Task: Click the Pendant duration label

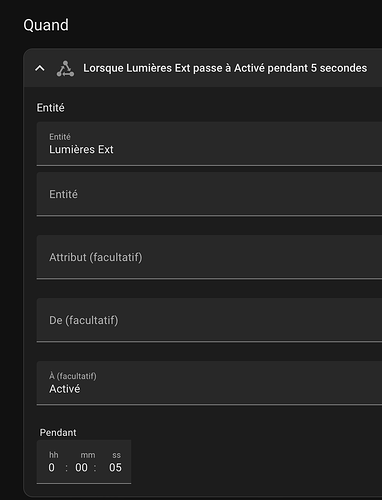Action: click(58, 432)
